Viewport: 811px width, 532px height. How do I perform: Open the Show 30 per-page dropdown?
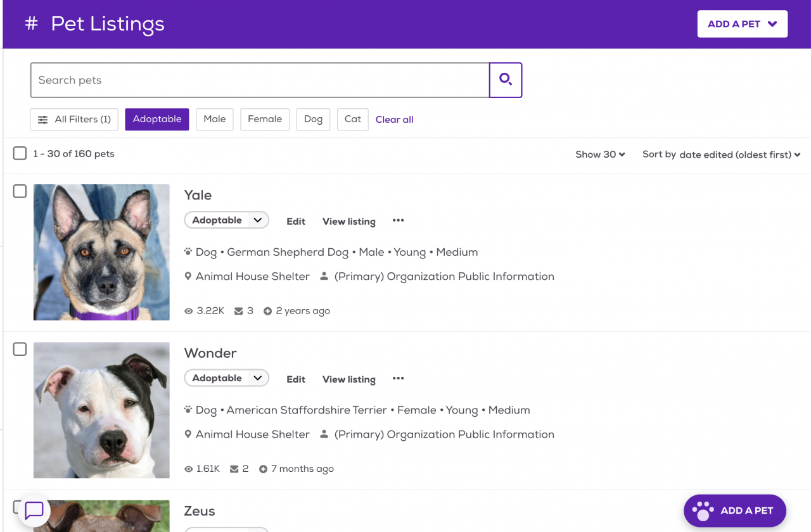tap(599, 155)
